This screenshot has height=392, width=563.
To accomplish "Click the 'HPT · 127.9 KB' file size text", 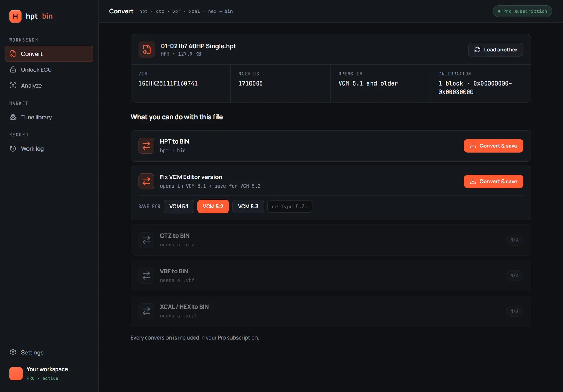I will pyautogui.click(x=181, y=54).
